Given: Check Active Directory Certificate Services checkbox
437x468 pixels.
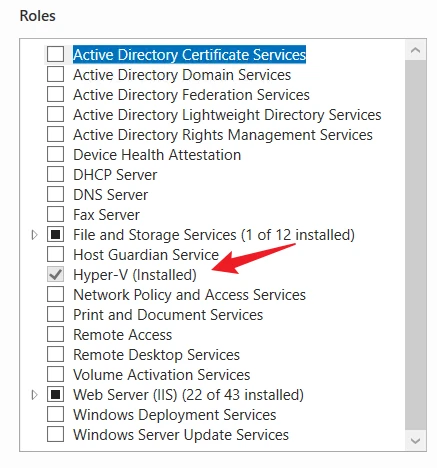Looking at the screenshot, I should click(x=55, y=54).
